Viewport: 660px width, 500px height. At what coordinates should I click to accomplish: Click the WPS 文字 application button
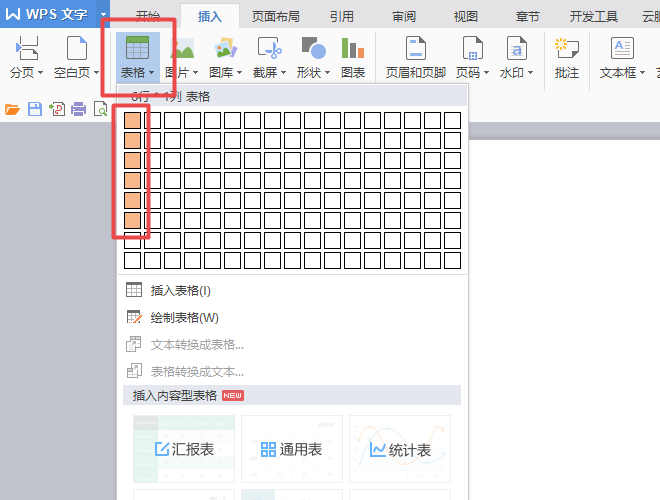coord(48,14)
